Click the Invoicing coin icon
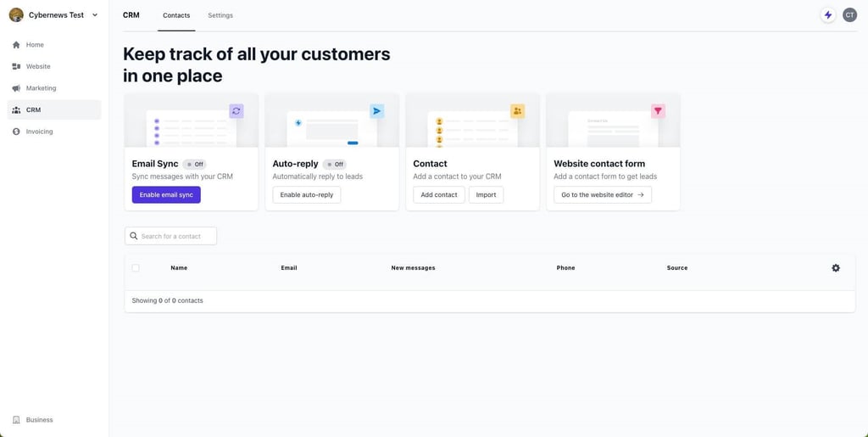 (16, 132)
